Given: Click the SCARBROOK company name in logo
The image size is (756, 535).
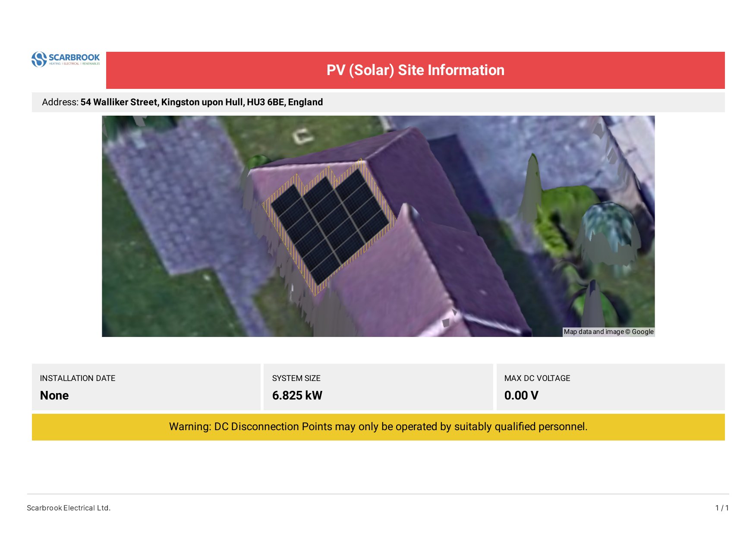Looking at the screenshot, I should tap(74, 57).
